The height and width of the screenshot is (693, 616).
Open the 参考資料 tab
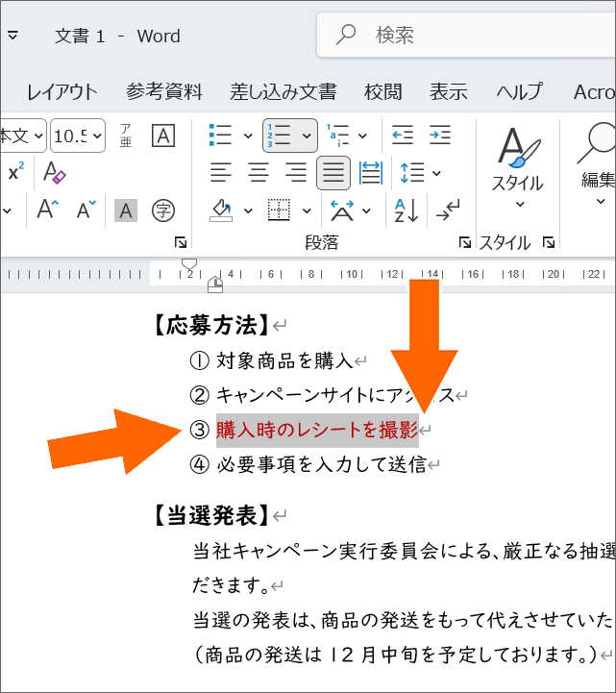tap(164, 92)
